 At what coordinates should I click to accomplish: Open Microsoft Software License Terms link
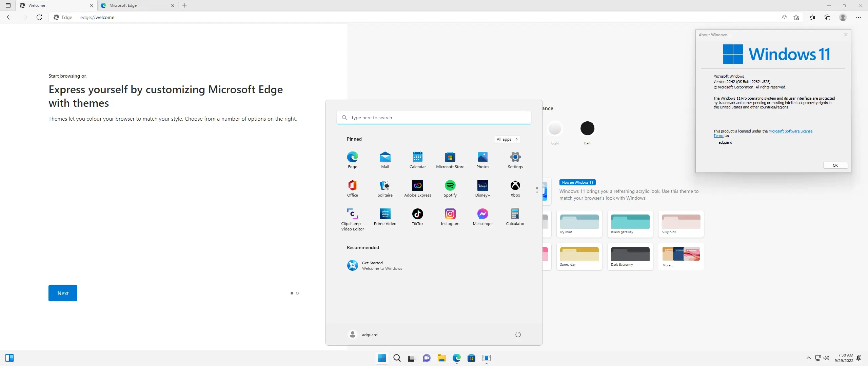coord(790,131)
